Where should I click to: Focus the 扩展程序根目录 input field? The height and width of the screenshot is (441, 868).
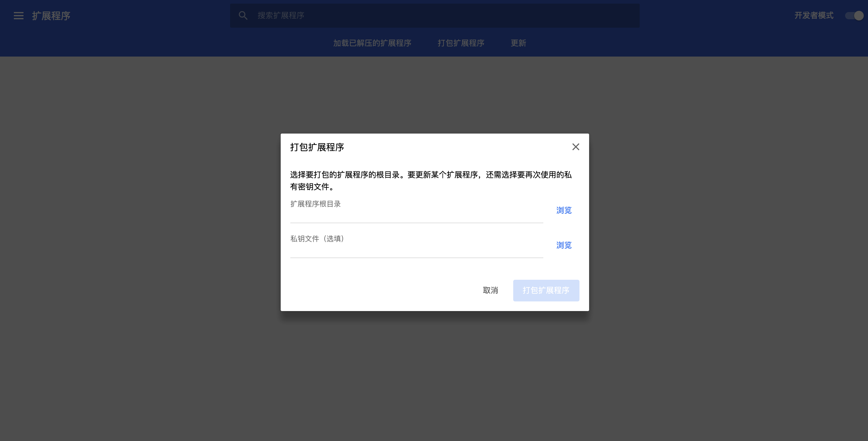[417, 215]
